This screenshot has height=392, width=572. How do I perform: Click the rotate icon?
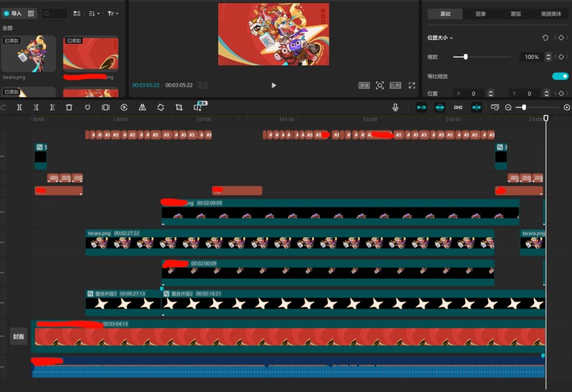pyautogui.click(x=160, y=107)
